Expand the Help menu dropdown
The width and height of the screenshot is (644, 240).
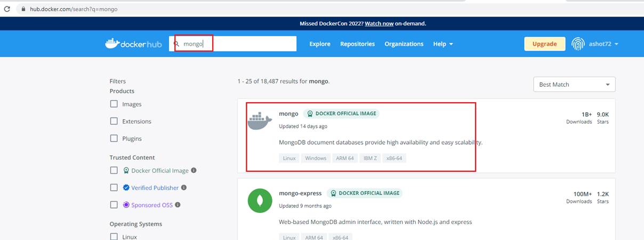coord(443,44)
